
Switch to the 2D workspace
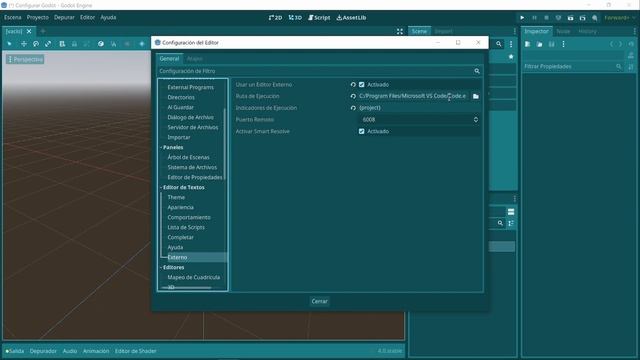[x=276, y=18]
